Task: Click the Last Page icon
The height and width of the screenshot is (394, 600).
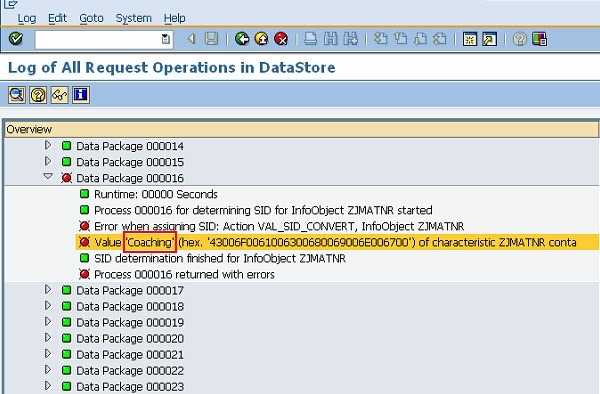Action: pos(440,39)
